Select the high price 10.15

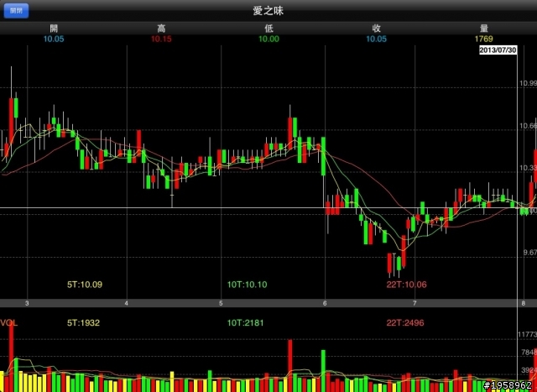click(x=161, y=39)
